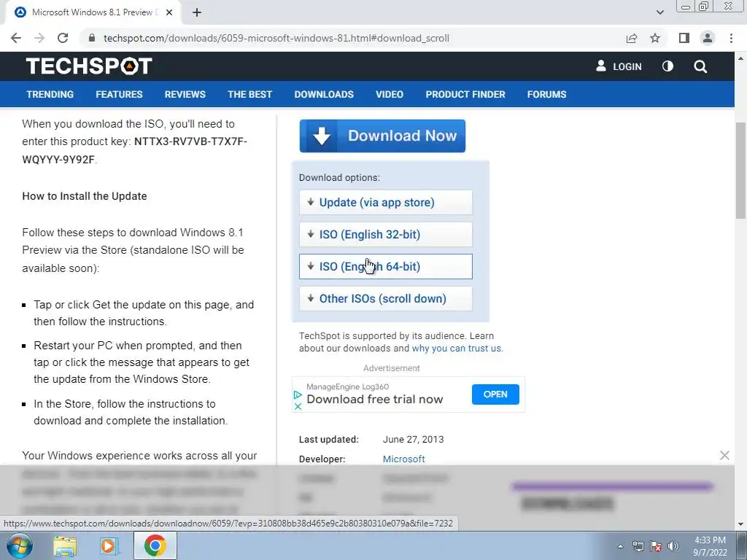Open the TRENDING menu item

50,94
